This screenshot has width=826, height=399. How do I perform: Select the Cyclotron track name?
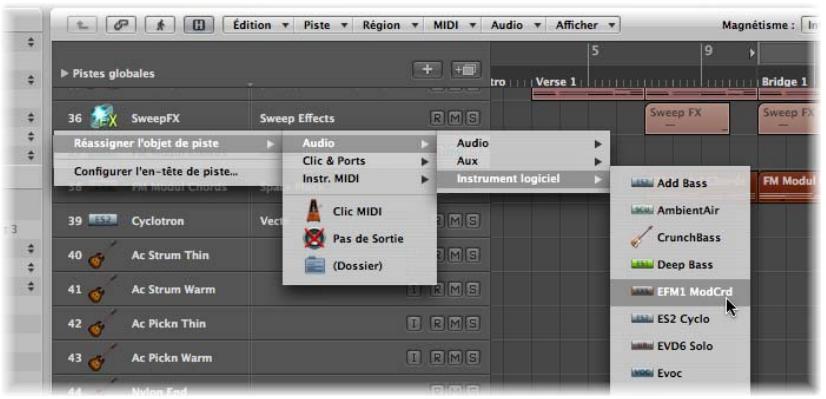click(158, 221)
